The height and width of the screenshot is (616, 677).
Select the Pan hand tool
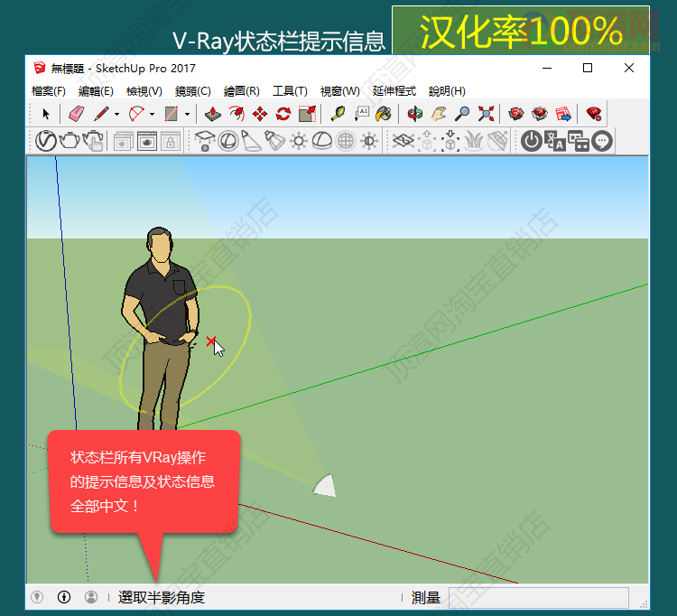click(439, 114)
